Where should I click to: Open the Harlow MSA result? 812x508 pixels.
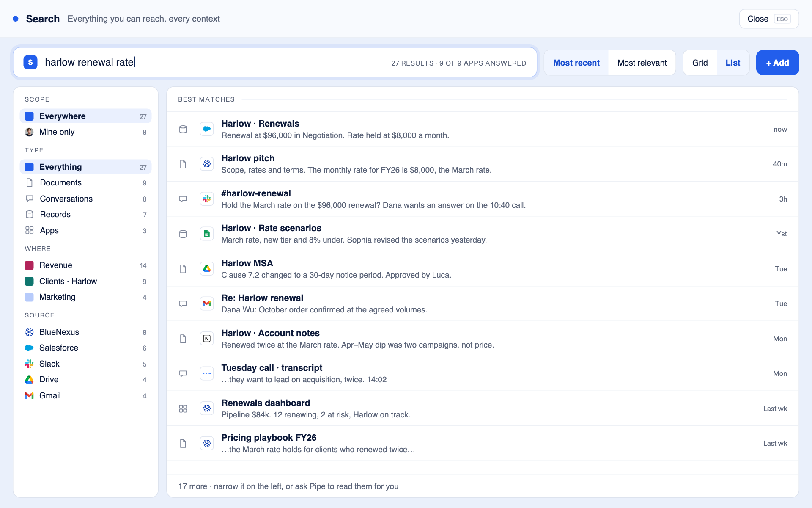coord(483,269)
